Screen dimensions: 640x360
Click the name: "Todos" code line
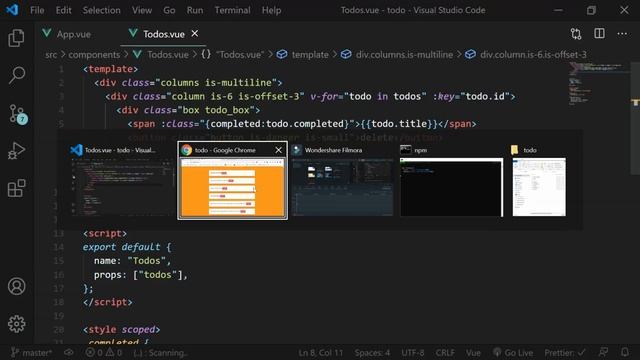133,261
